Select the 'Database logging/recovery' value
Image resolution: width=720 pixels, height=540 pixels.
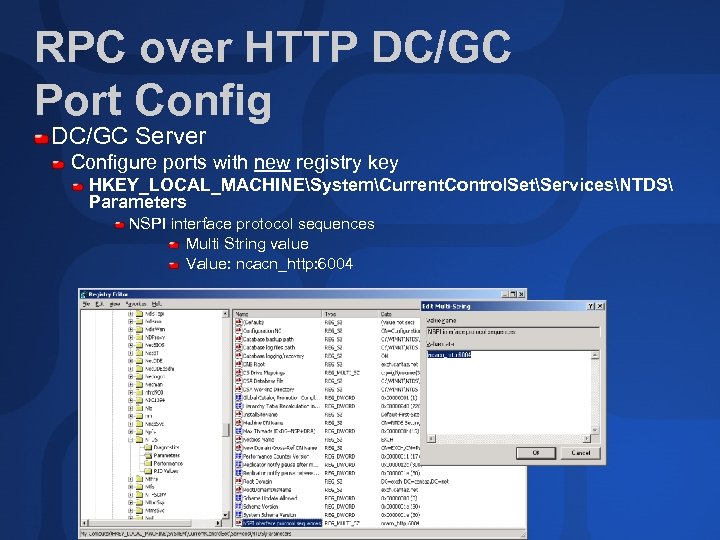(x=273, y=356)
